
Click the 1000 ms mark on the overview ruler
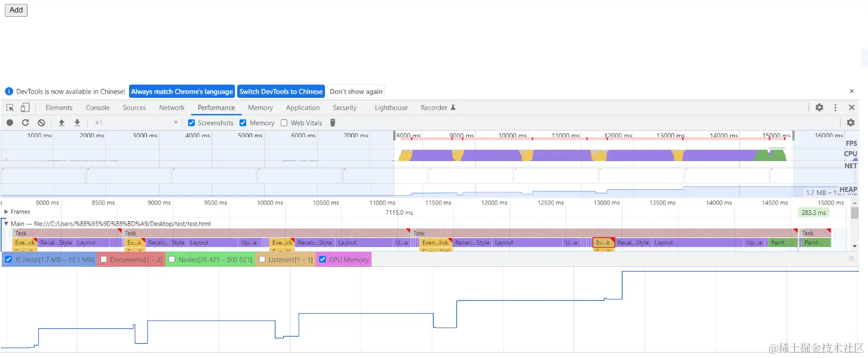(x=39, y=135)
